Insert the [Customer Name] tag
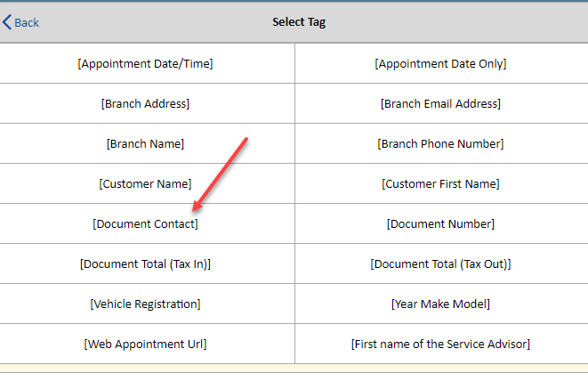 click(x=146, y=184)
